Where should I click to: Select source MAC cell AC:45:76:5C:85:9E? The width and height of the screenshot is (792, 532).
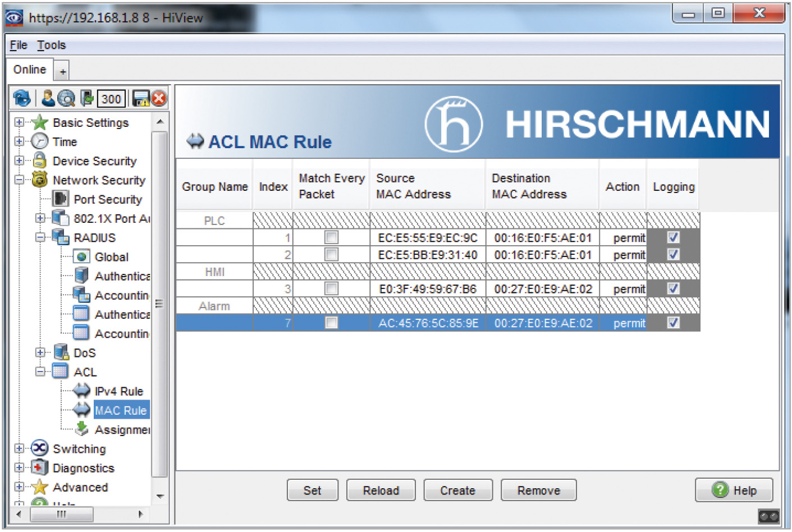point(428,323)
